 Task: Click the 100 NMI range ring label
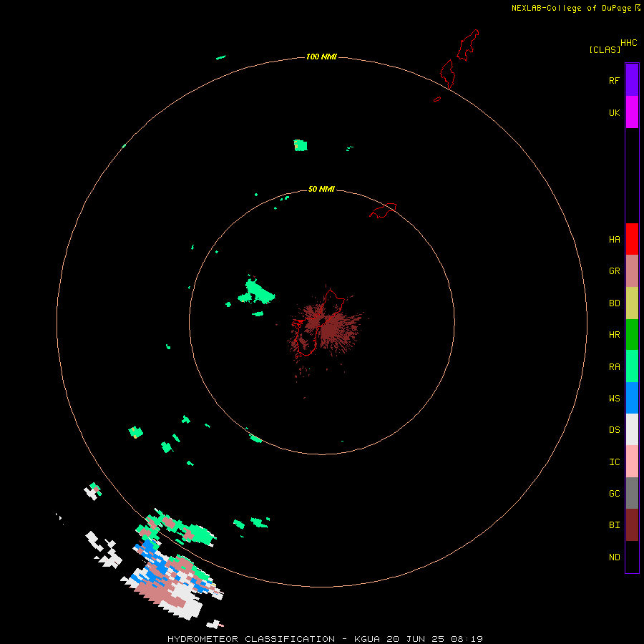[x=321, y=57]
